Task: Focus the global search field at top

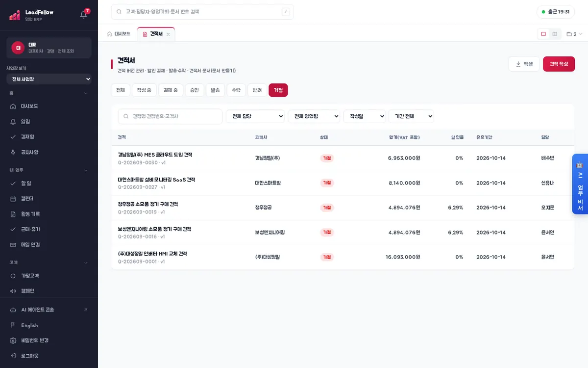Action: point(202,12)
